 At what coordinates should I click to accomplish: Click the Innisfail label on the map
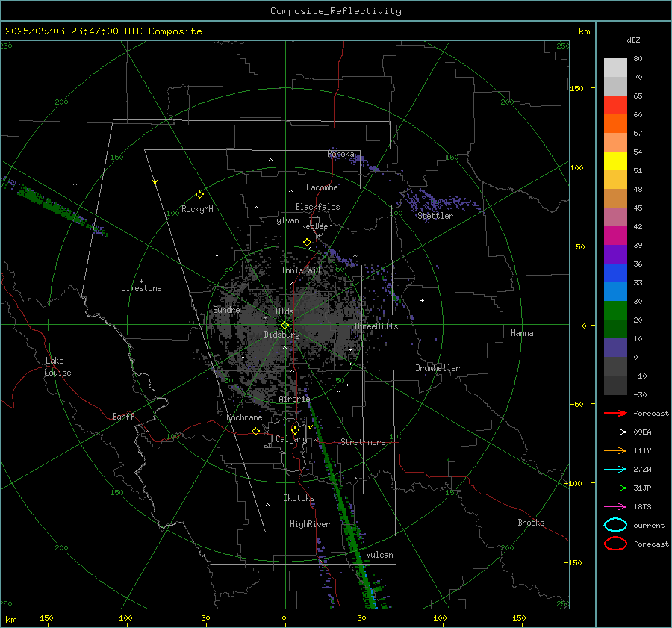click(301, 270)
